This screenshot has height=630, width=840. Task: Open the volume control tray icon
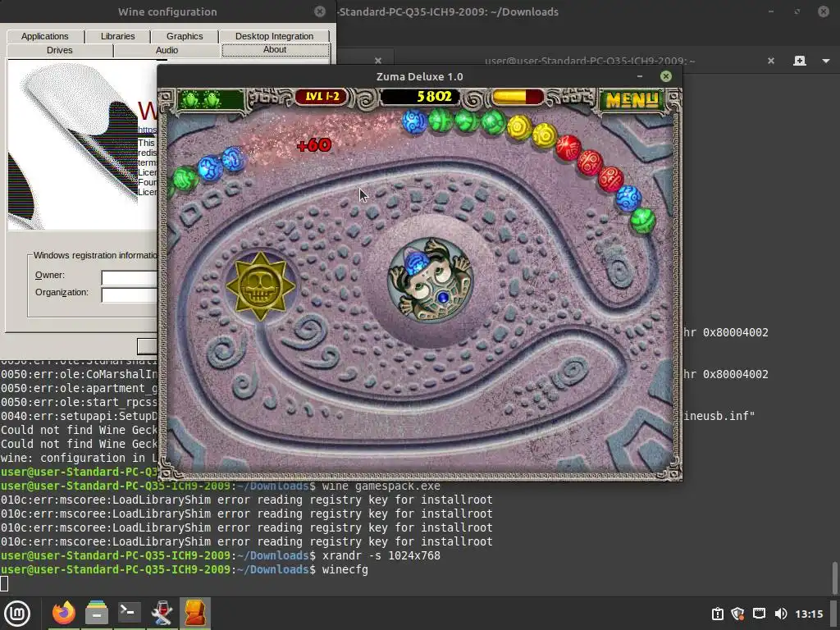point(781,614)
